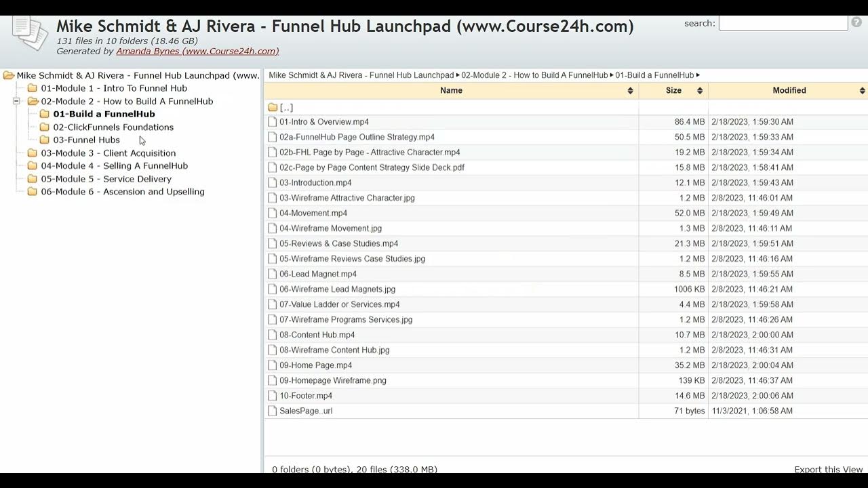Screen dimensions: 868x488
Task: Select the 01-Build a FunnelHub tree folder
Action: (x=104, y=114)
